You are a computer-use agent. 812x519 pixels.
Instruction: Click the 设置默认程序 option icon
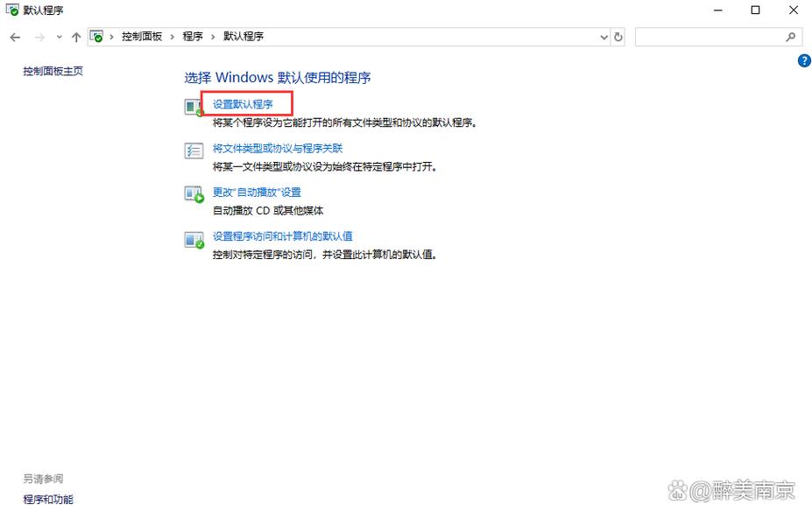tap(194, 105)
